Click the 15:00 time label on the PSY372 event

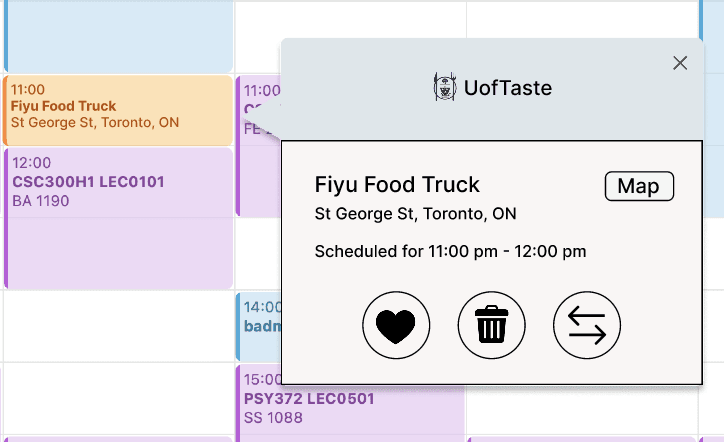pyautogui.click(x=263, y=380)
